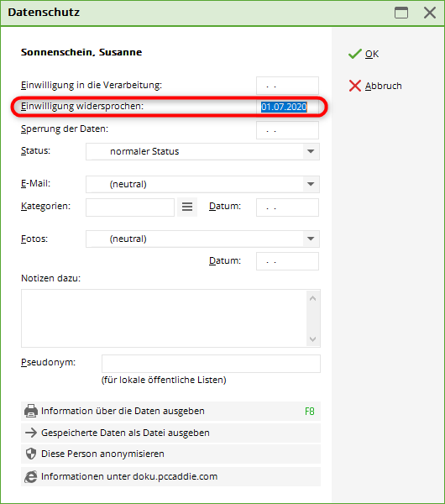Open the Kategorien list icon

click(187, 207)
